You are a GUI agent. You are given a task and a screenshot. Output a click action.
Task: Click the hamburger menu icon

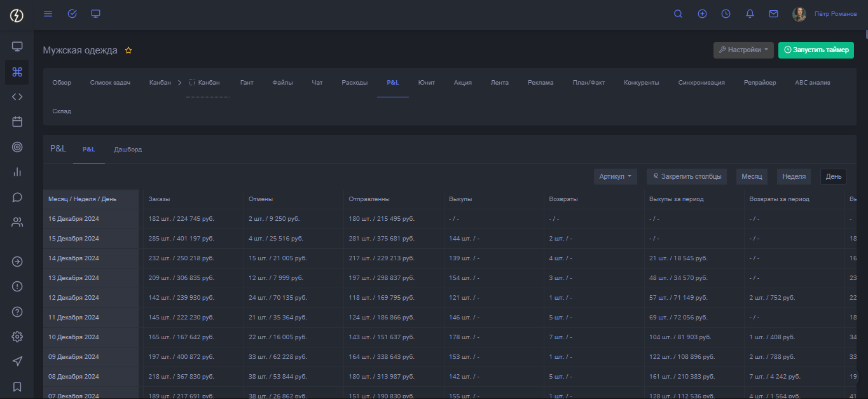click(x=48, y=13)
